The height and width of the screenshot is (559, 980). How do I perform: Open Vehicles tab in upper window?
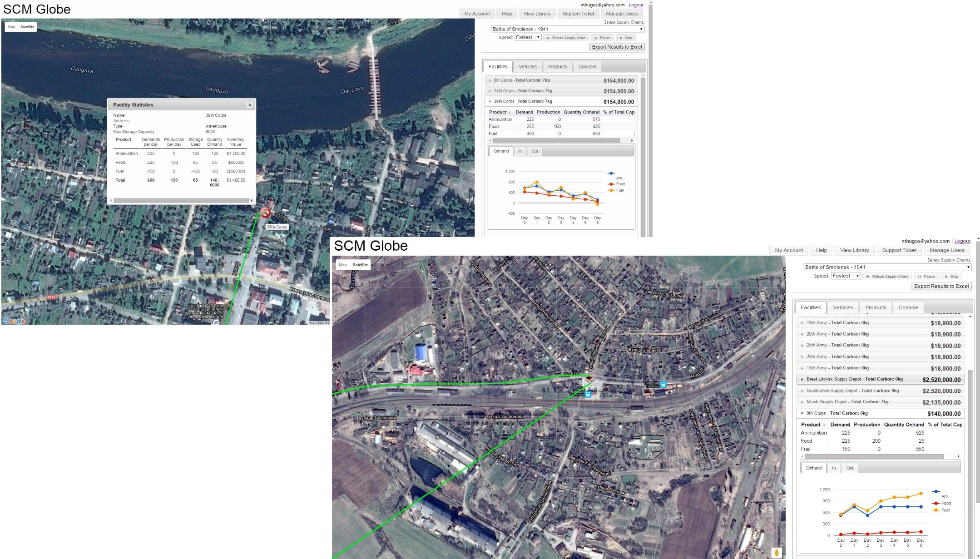pos(528,67)
